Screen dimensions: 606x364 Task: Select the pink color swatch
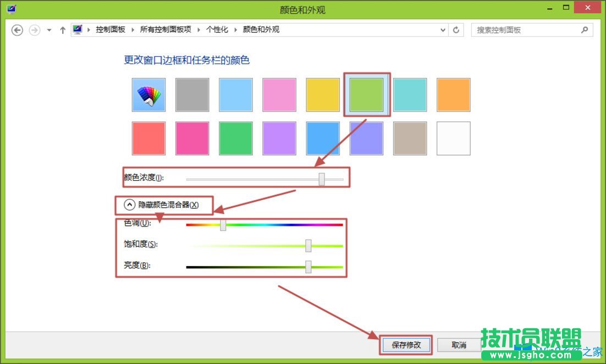(279, 94)
